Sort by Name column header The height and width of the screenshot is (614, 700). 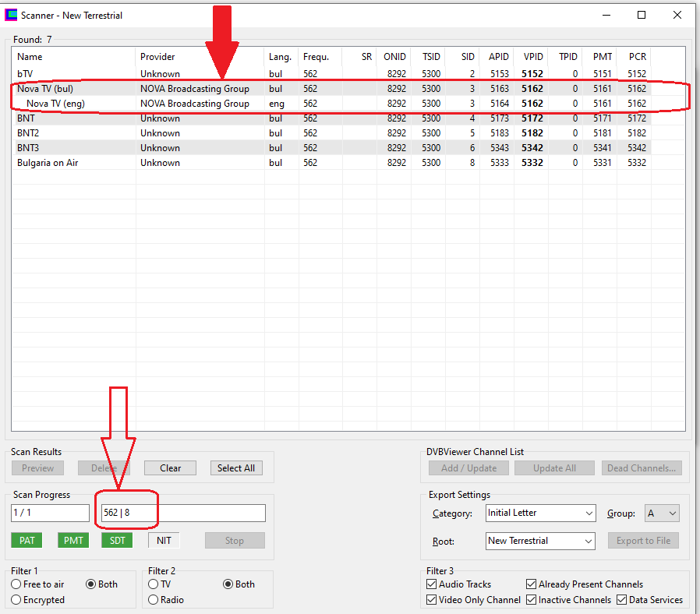coord(73,57)
